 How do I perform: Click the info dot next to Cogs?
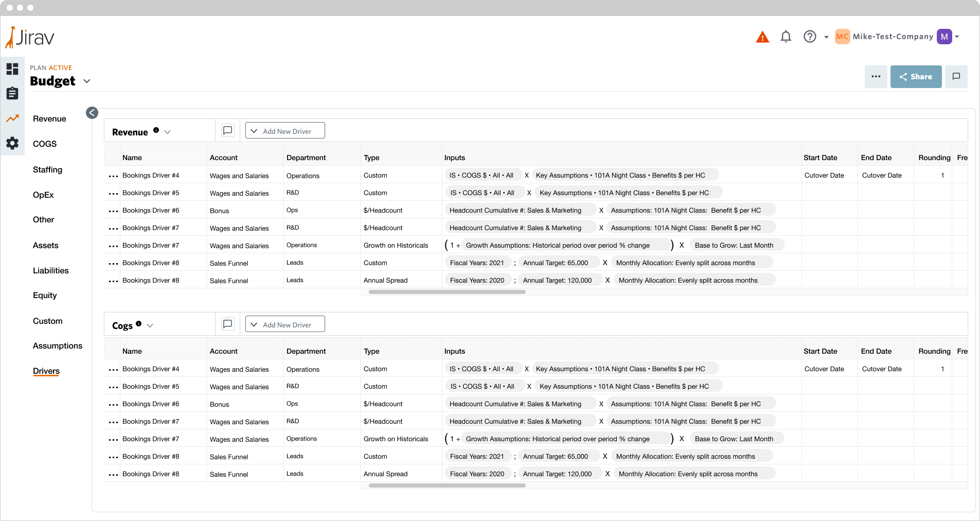coord(139,324)
